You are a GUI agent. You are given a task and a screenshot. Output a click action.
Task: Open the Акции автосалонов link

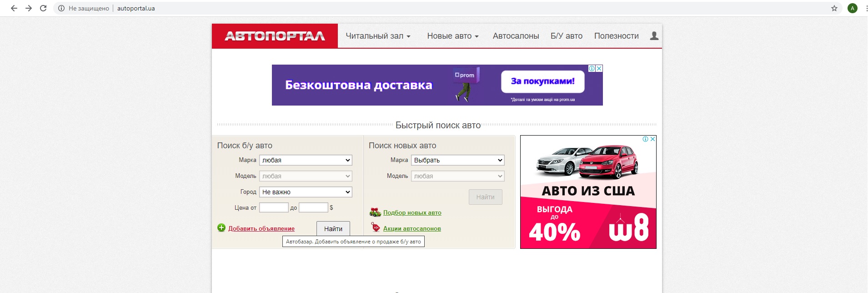[412, 228]
